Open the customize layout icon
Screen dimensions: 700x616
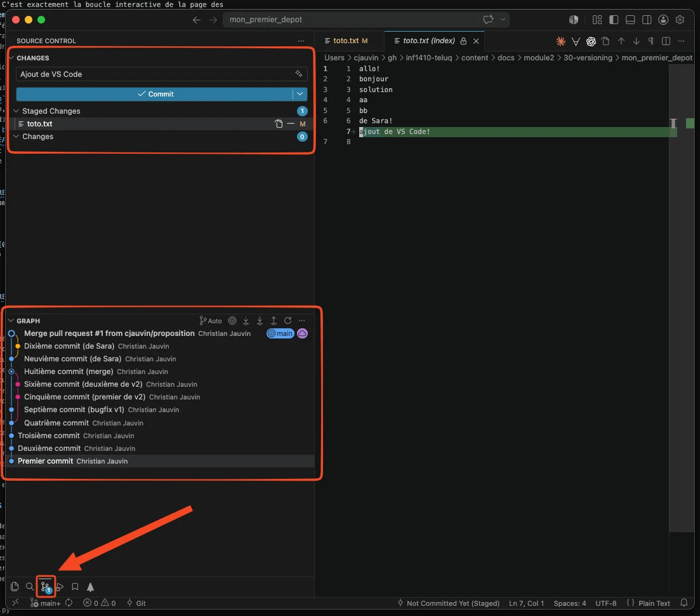[x=597, y=20]
